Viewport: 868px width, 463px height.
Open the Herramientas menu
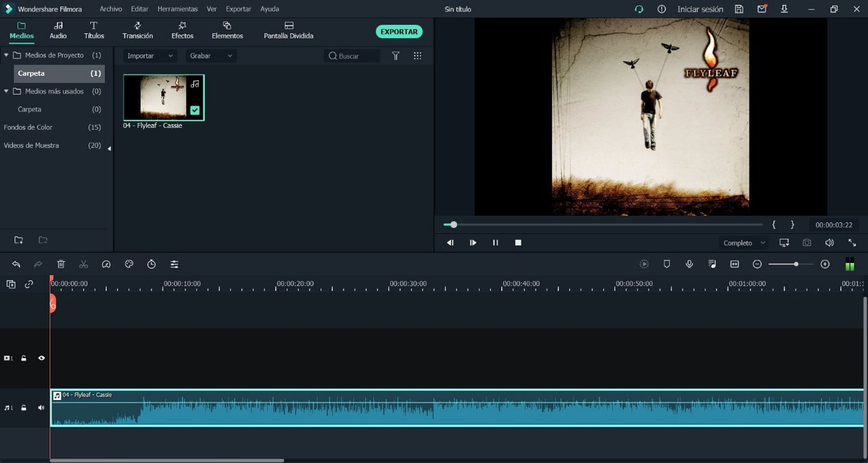pyautogui.click(x=178, y=9)
